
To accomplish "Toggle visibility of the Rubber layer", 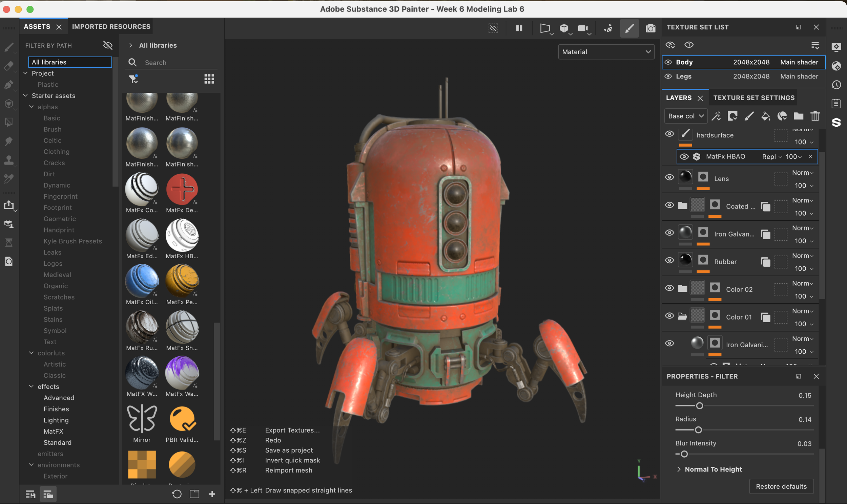I will (x=669, y=260).
